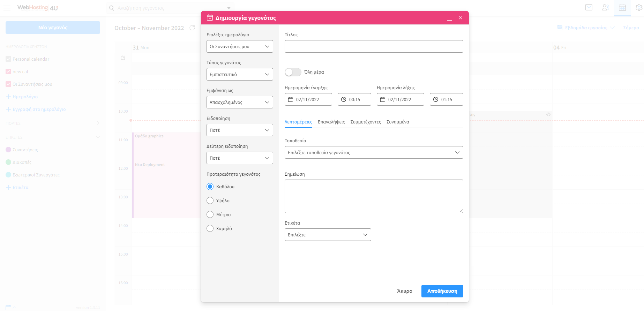The width and height of the screenshot is (644, 311).
Task: Click start date calendar icon
Action: coord(291,99)
